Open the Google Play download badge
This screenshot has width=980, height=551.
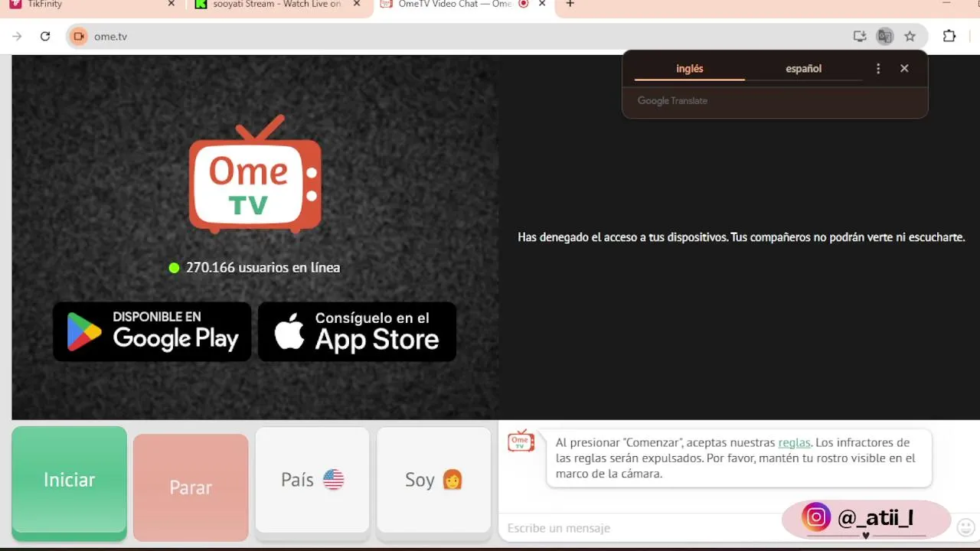[152, 331]
